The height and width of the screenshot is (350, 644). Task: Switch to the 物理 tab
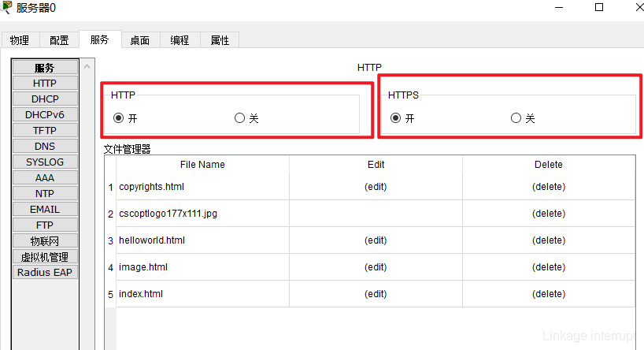pyautogui.click(x=20, y=40)
